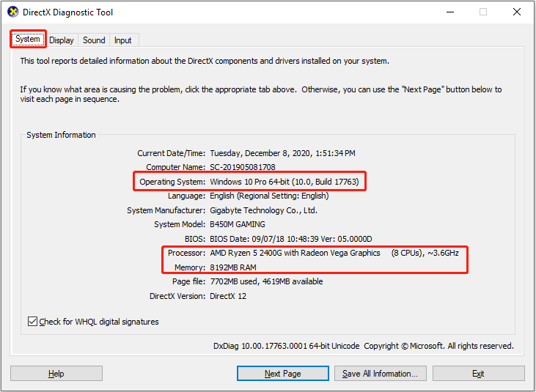Click the 'Operating System:' label
Viewport: 536px width, 392px height.
(x=172, y=182)
